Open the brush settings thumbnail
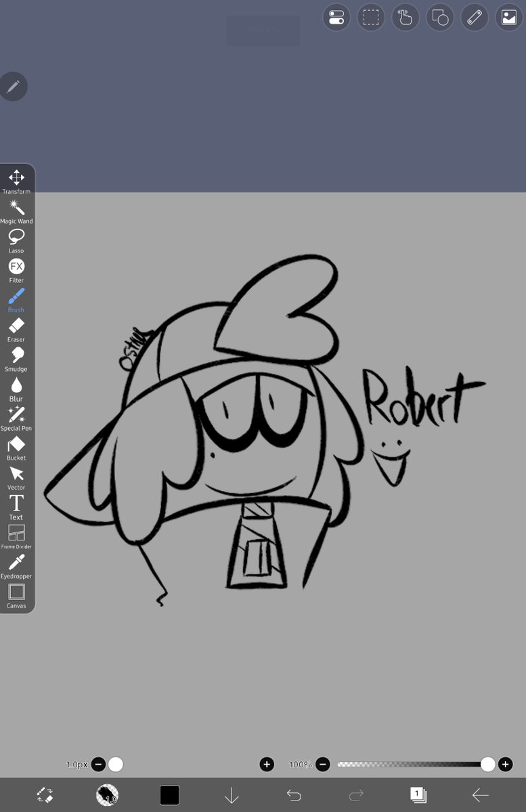 (107, 795)
